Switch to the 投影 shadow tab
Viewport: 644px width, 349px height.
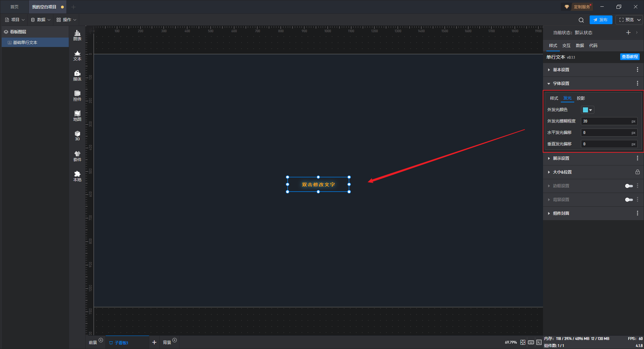click(581, 98)
